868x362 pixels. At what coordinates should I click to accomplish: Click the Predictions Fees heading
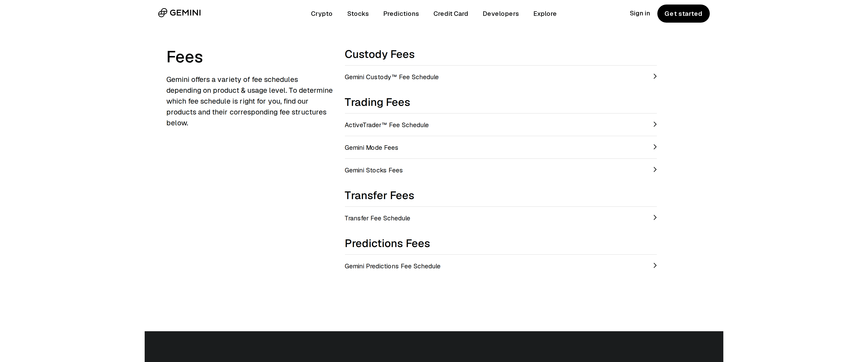(x=387, y=243)
